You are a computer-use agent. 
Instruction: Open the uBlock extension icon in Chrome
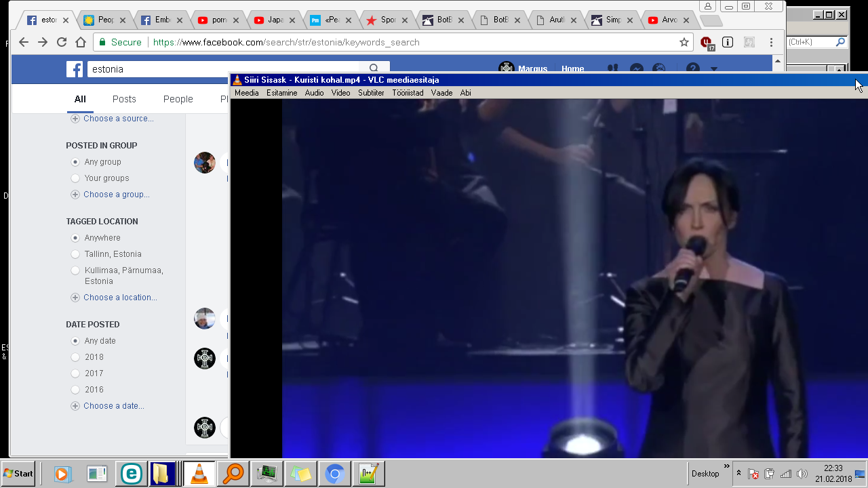[x=707, y=43]
